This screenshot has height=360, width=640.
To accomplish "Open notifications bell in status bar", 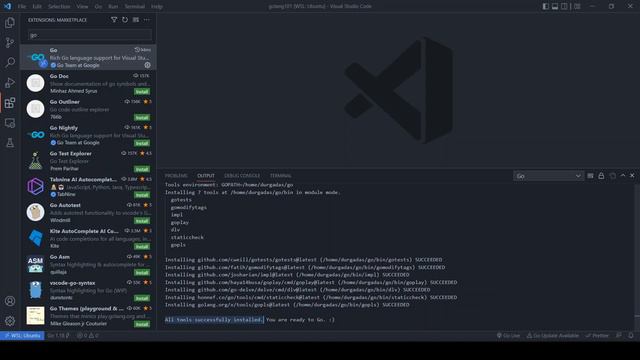I will (x=631, y=336).
